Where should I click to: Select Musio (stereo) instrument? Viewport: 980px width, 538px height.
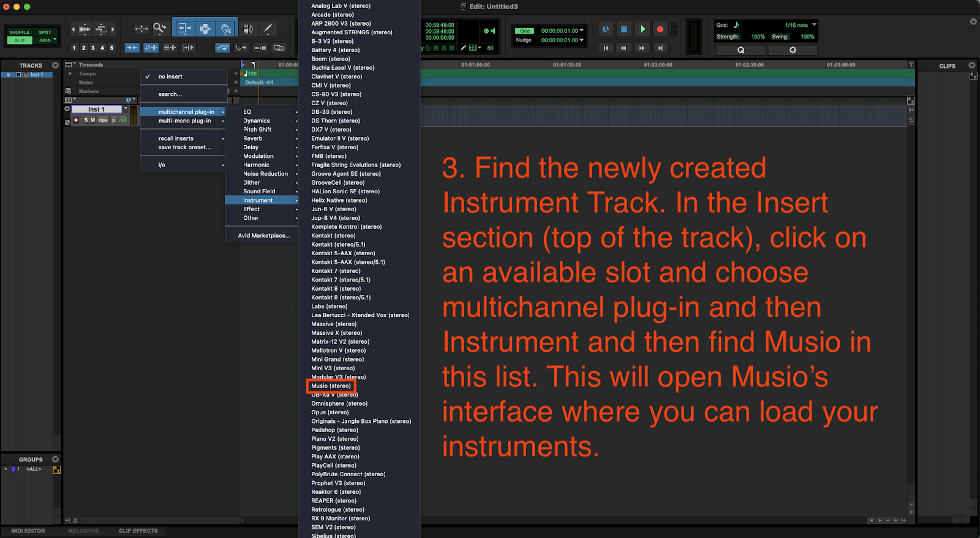click(331, 386)
